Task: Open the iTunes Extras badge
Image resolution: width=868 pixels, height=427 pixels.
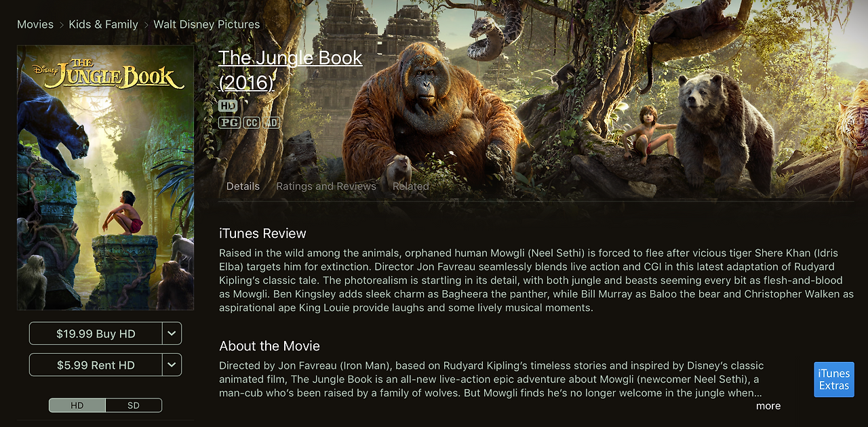Action: [x=834, y=380]
